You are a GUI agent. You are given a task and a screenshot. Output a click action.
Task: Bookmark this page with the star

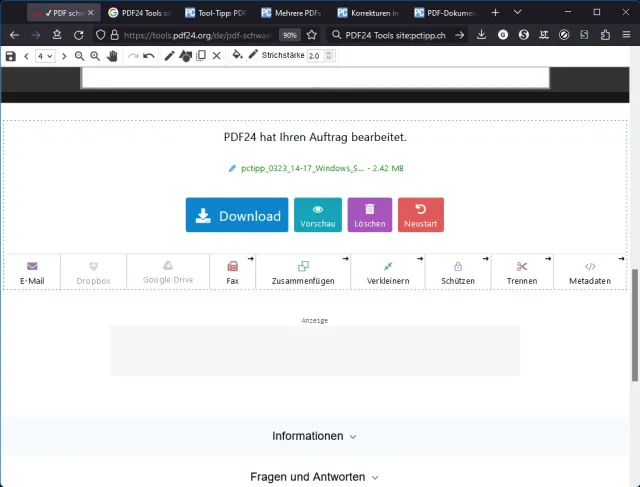312,35
